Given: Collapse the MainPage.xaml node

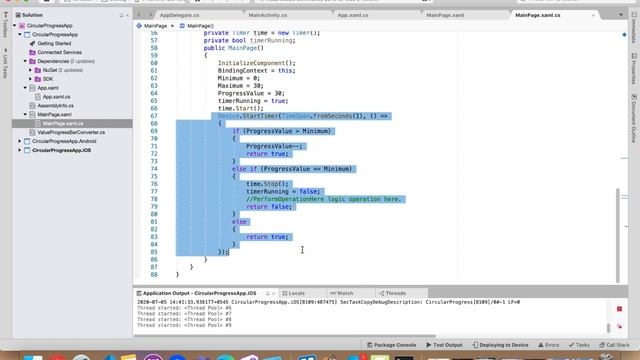Looking at the screenshot, I should pyautogui.click(x=25, y=114).
